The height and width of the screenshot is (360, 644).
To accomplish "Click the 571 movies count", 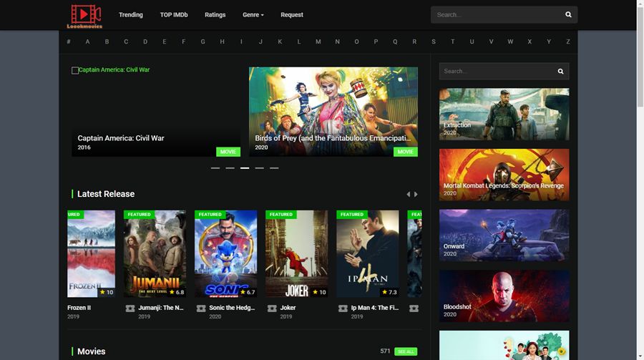I will click(x=385, y=351).
